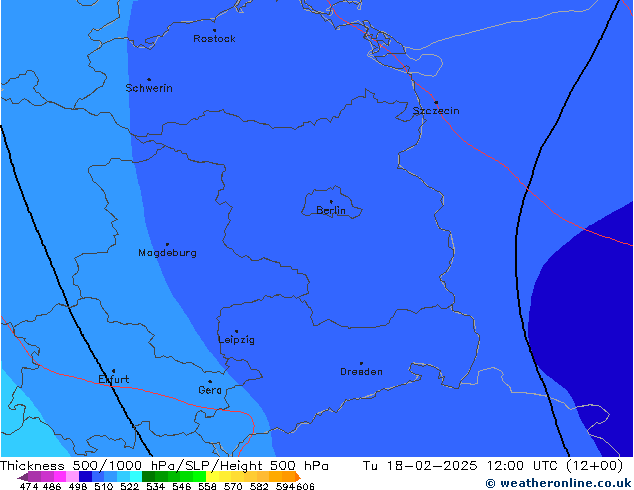Click the legend value 546
The height and width of the screenshot is (490, 634).
coord(182,486)
